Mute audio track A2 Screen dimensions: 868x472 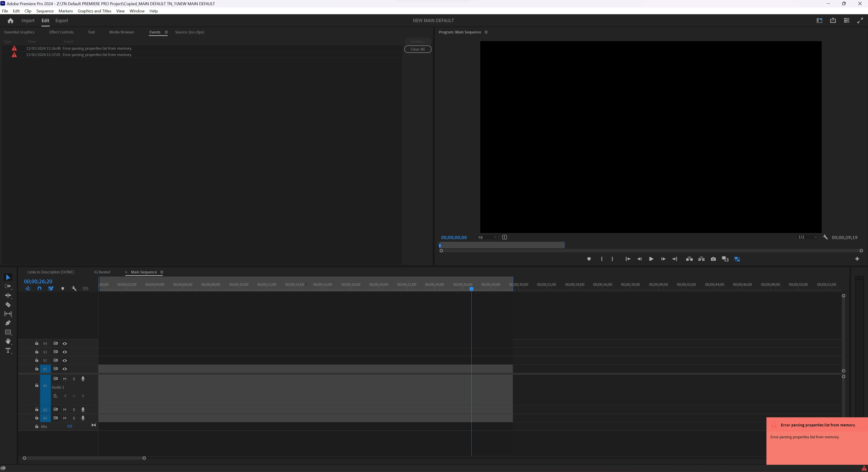coord(65,410)
